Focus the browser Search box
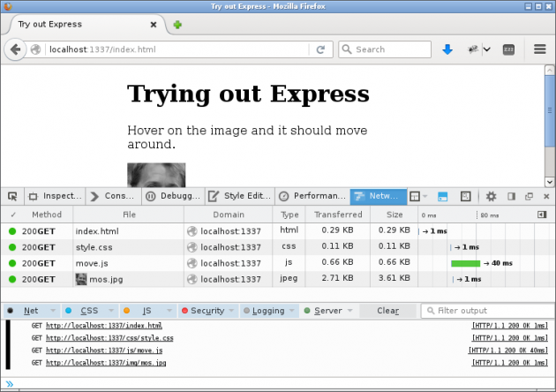Image resolution: width=556 pixels, height=392 pixels. tap(385, 49)
